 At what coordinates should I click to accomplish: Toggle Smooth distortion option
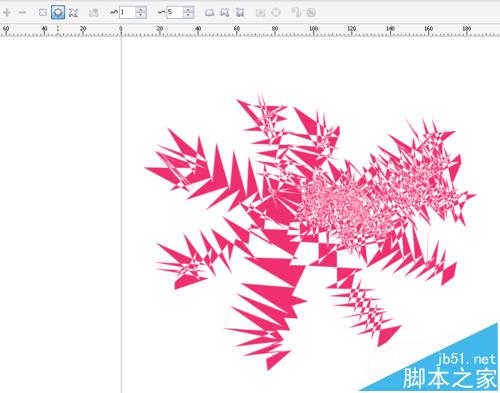[x=225, y=13]
